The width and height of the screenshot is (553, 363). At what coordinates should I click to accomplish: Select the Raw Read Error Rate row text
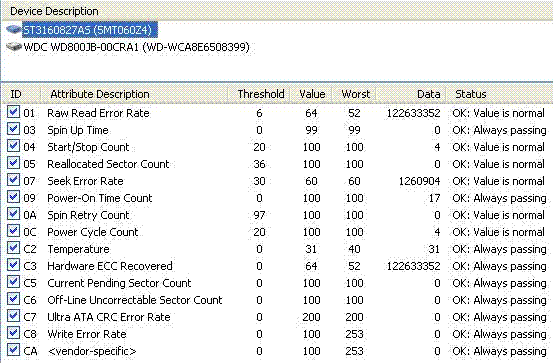[98, 113]
